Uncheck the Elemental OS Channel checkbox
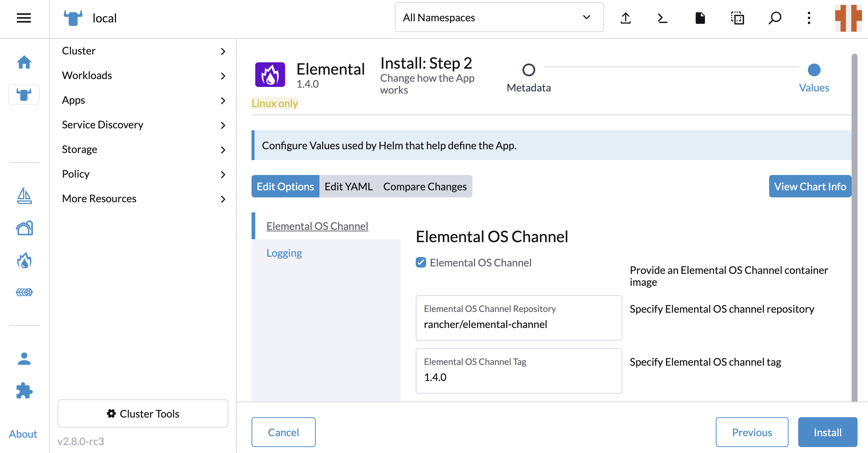The image size is (868, 453). pyautogui.click(x=421, y=262)
